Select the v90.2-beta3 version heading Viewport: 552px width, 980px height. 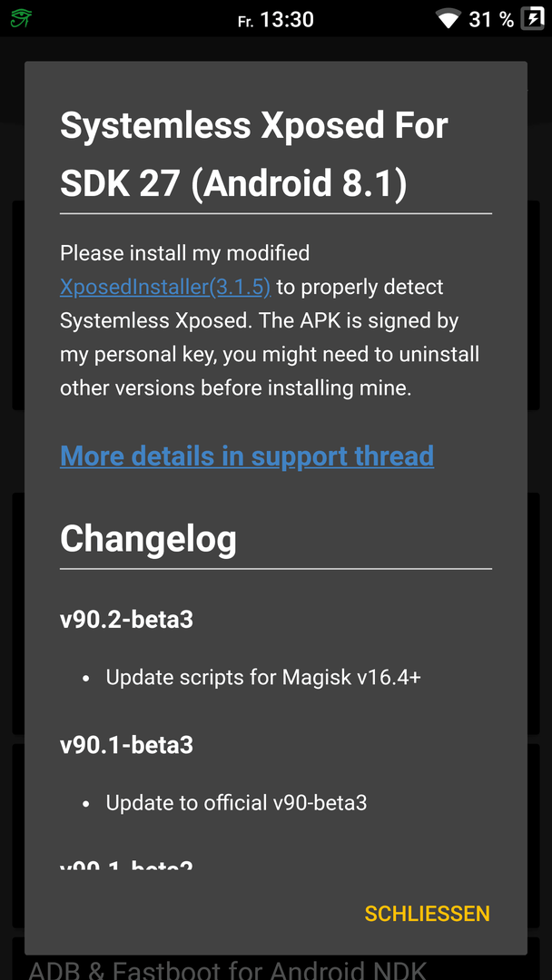point(126,620)
